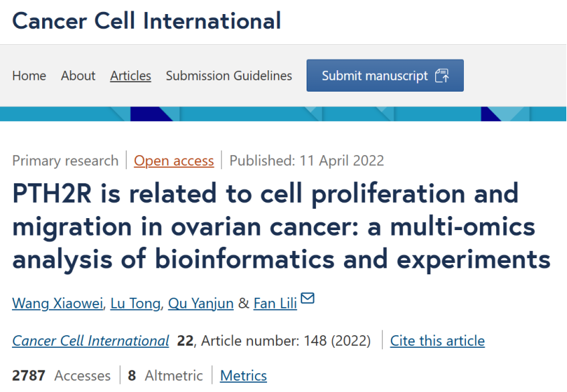Image resolution: width=567 pixels, height=392 pixels.
Task: Click the PTH2R article title heading
Action: click(x=281, y=226)
